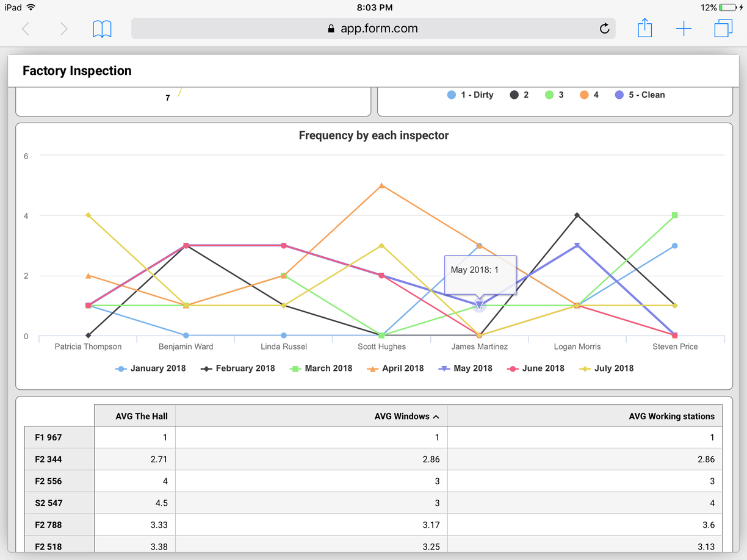Reload the page with refresh icon

604,29
